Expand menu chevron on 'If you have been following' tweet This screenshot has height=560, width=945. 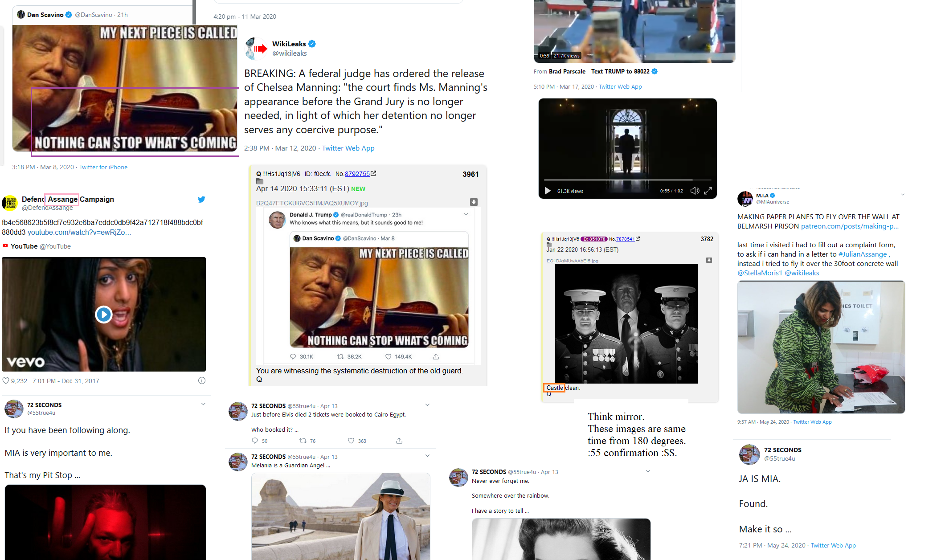point(203,404)
